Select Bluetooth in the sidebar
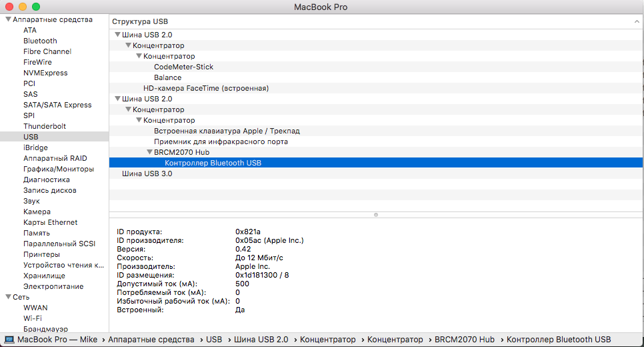The width and height of the screenshot is (644, 347). pyautogui.click(x=40, y=41)
